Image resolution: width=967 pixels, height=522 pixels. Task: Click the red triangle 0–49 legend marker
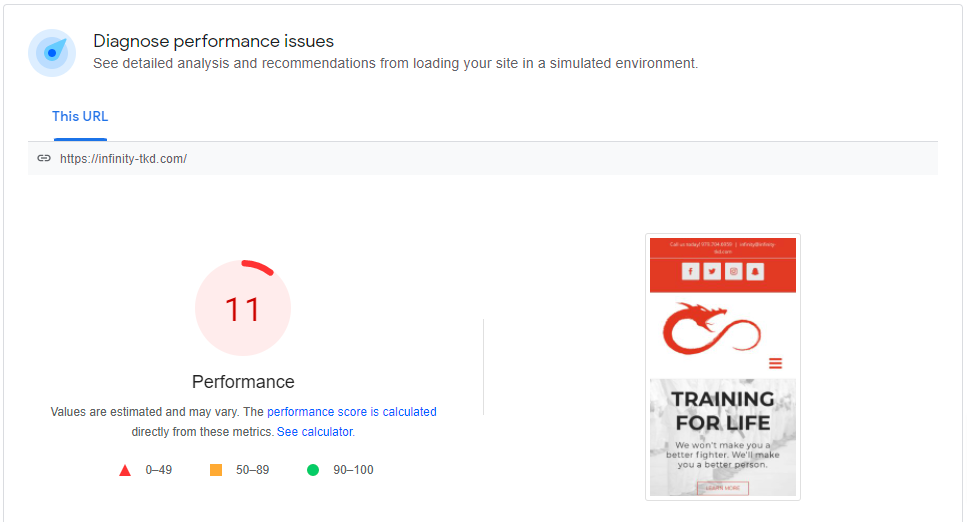tap(125, 470)
